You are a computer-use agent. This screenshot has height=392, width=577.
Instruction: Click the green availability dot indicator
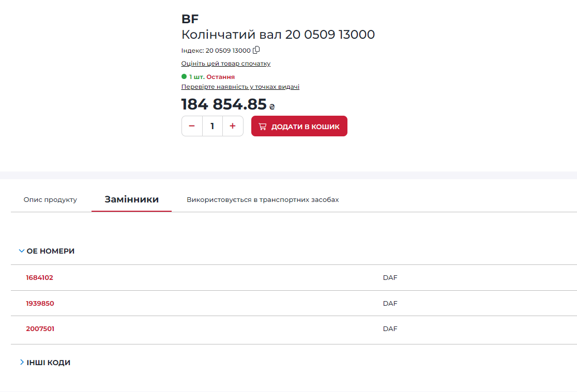coord(184,76)
